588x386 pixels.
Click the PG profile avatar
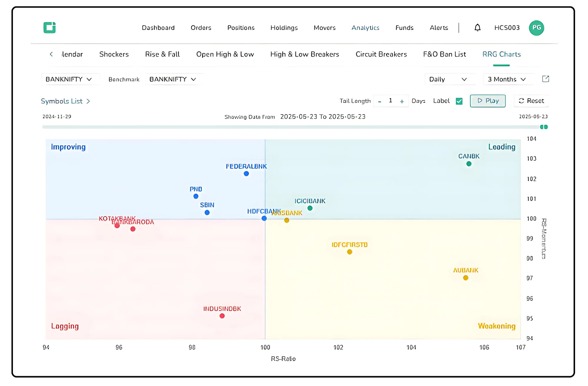[536, 28]
